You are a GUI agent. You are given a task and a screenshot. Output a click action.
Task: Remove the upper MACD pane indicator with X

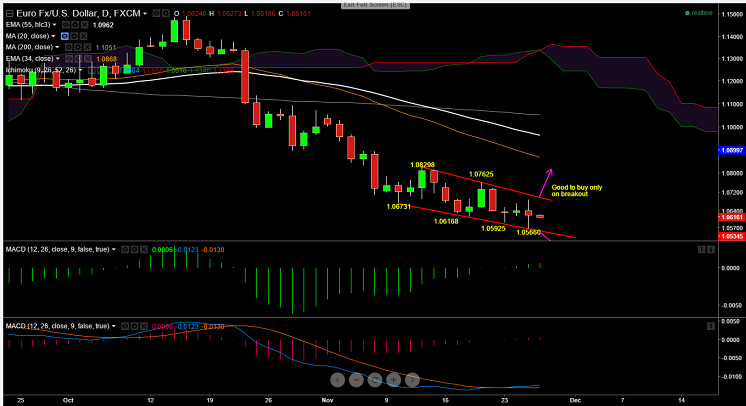144,249
